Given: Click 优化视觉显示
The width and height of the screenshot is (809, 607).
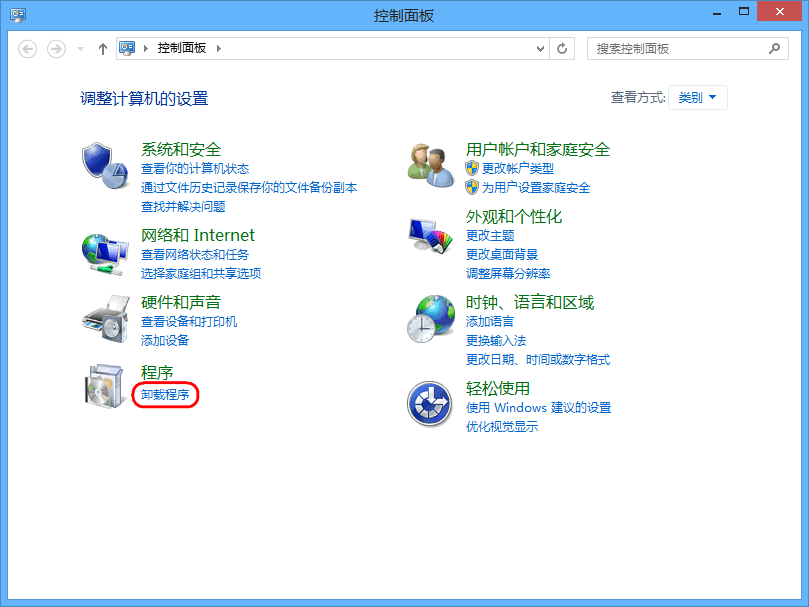Looking at the screenshot, I should click(x=502, y=427).
